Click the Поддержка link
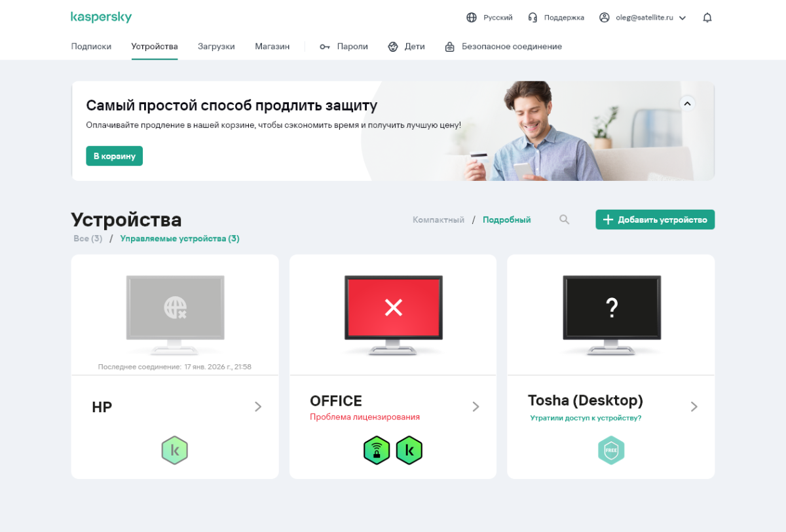Viewport: 786px width, 532px height. click(564, 18)
